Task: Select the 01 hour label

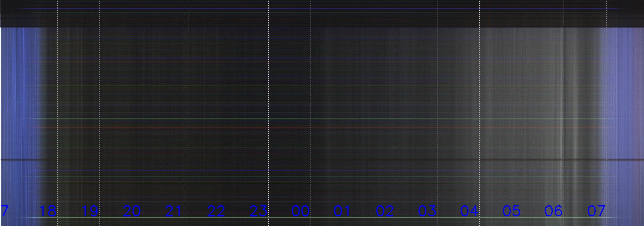Action: tap(342, 211)
